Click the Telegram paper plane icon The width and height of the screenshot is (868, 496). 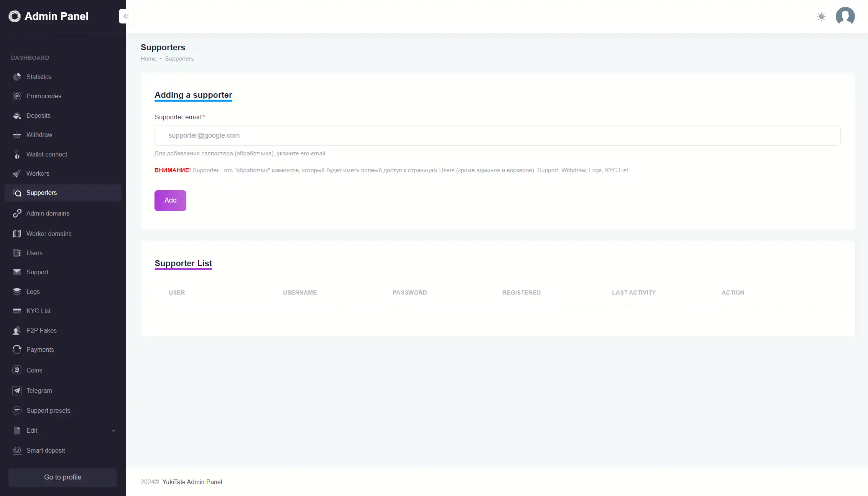(x=17, y=391)
